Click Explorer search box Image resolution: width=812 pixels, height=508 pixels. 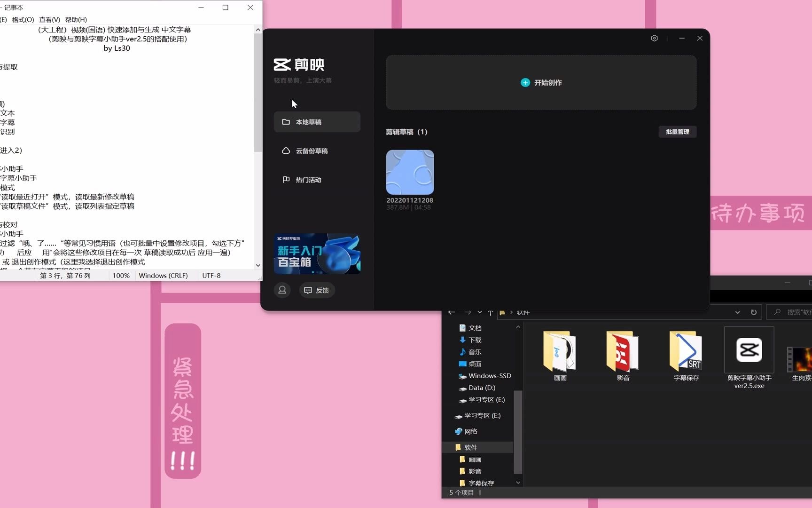pos(789,312)
